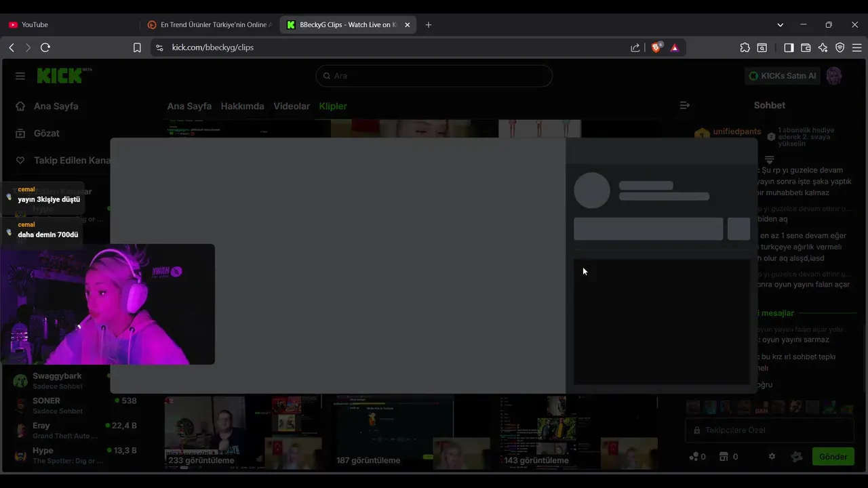868x488 pixels.
Task: Select the Ana Sayfa channel tab
Action: pyautogui.click(x=189, y=106)
